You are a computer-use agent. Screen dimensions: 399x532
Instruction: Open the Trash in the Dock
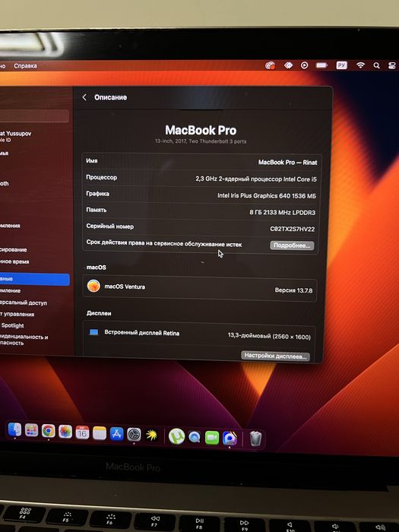pos(255,439)
